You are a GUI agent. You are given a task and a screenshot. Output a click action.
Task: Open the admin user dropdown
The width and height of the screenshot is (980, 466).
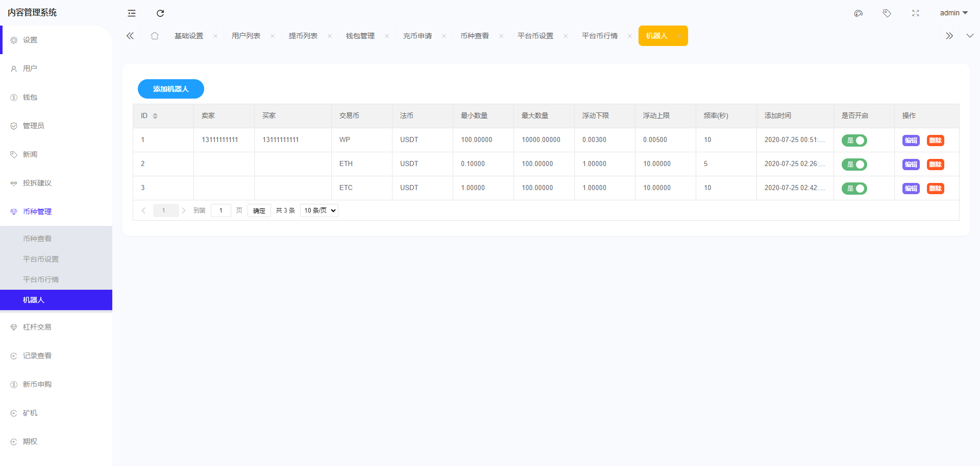tap(953, 13)
